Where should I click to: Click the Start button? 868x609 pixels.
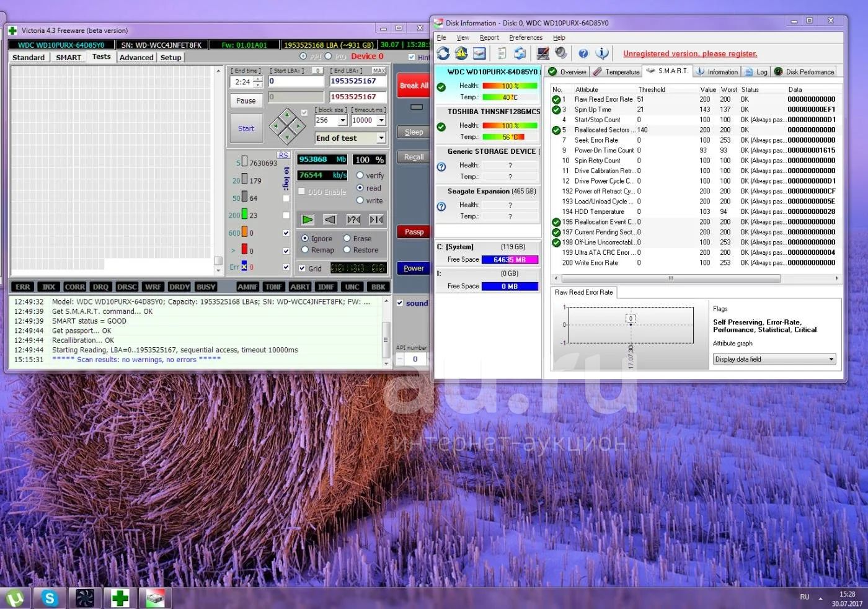(x=246, y=128)
